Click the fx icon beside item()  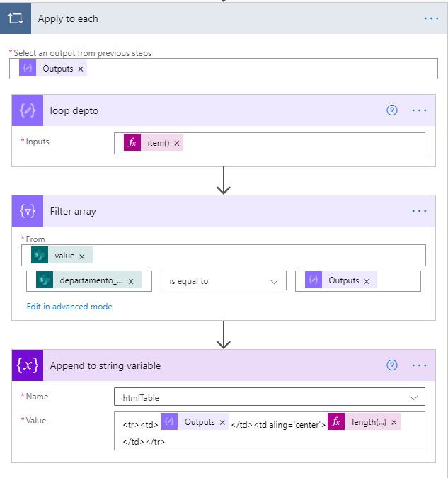click(132, 142)
